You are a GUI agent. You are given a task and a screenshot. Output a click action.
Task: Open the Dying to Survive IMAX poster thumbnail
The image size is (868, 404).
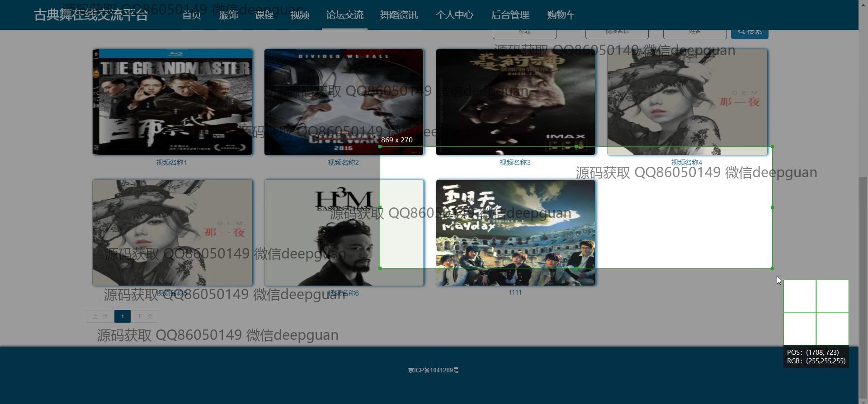515,102
